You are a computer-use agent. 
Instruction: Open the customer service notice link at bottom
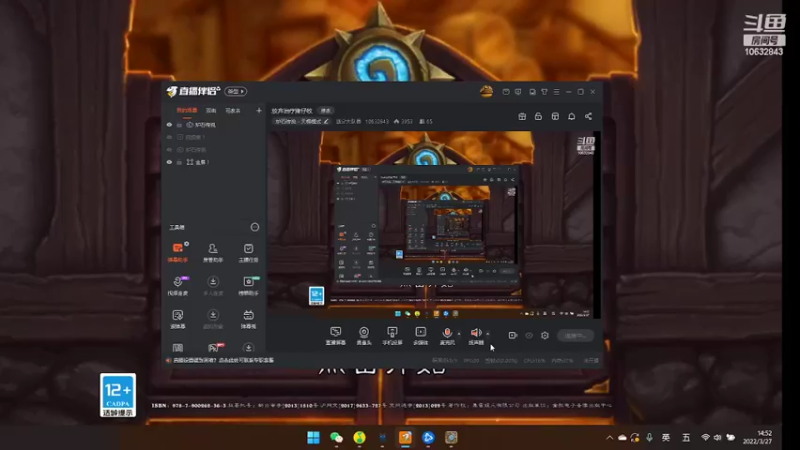224,360
